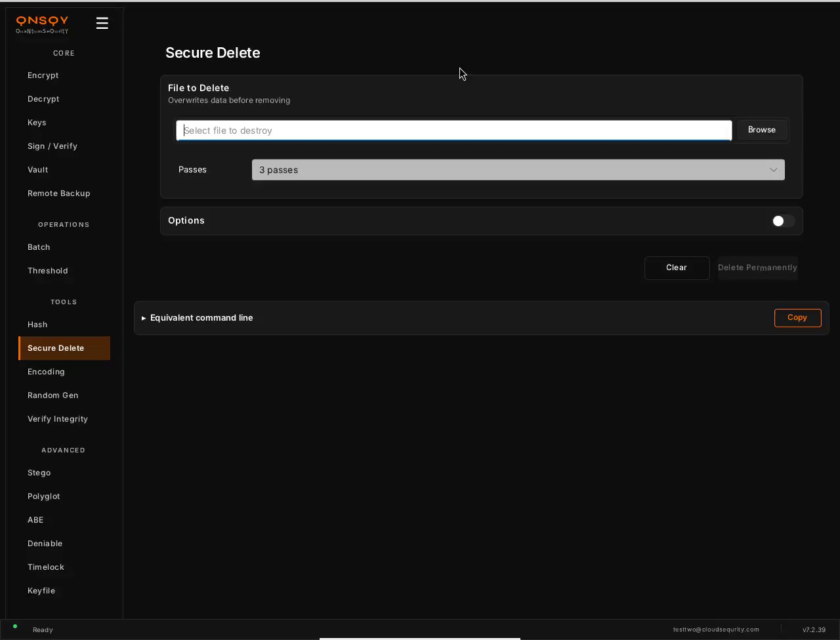Open the Passes dropdown
This screenshot has height=640, width=840.
click(518, 170)
